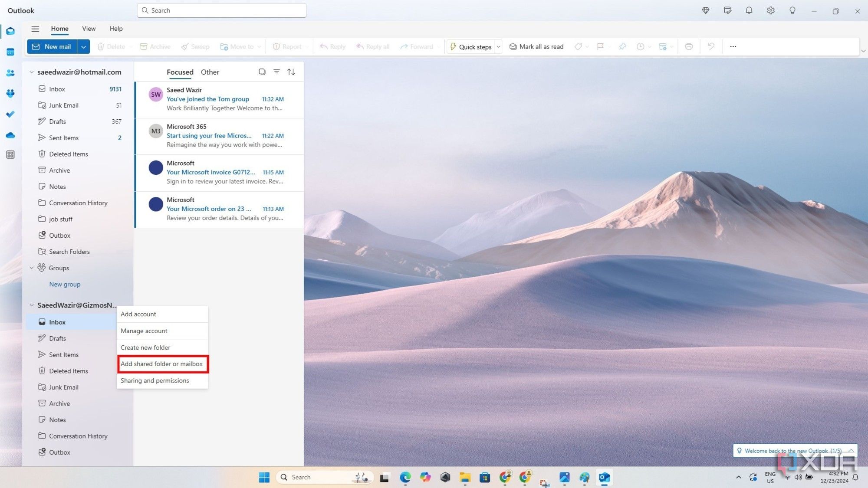This screenshot has height=488, width=868.
Task: Click the Report message icon
Action: pos(287,46)
